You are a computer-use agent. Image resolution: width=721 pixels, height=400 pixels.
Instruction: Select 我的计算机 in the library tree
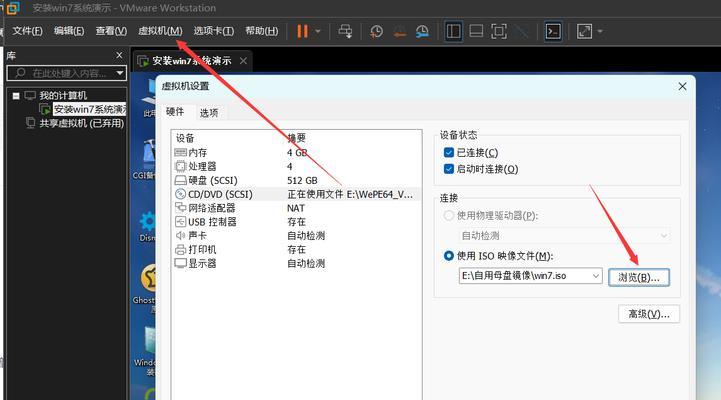63,96
